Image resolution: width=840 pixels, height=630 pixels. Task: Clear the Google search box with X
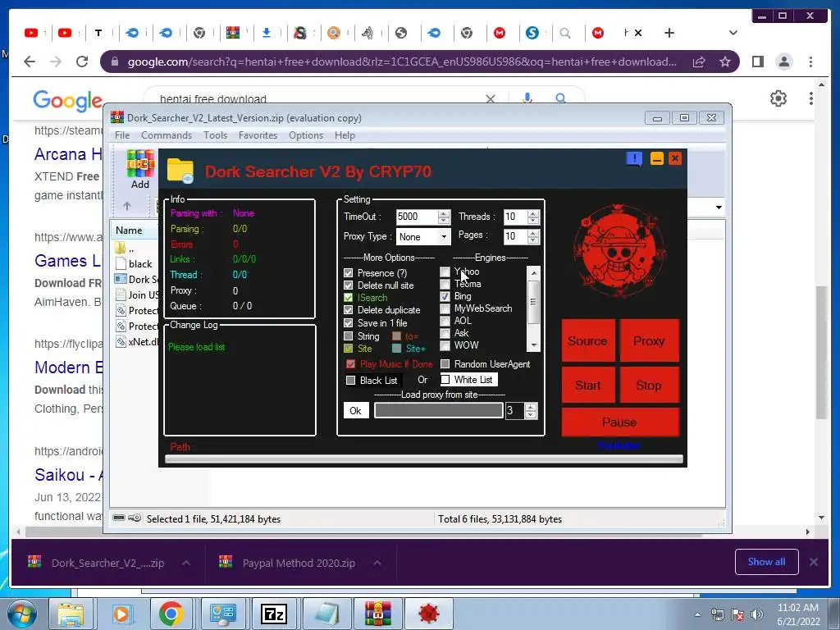[x=491, y=98]
